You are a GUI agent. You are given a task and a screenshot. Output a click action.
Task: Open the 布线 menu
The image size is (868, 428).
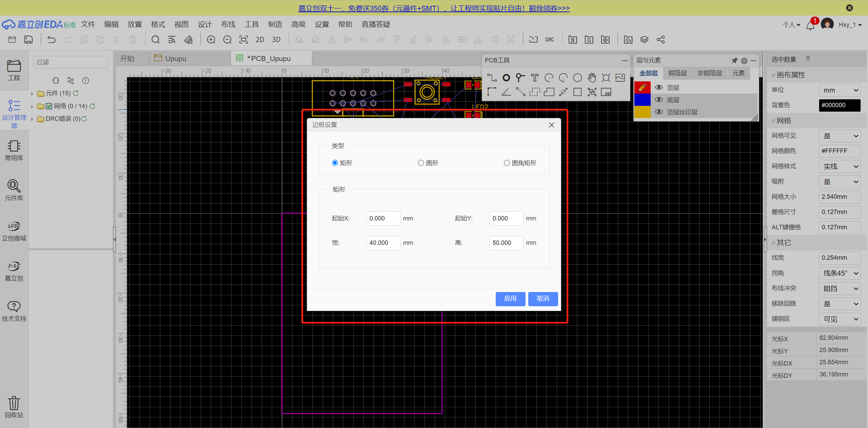click(x=228, y=24)
